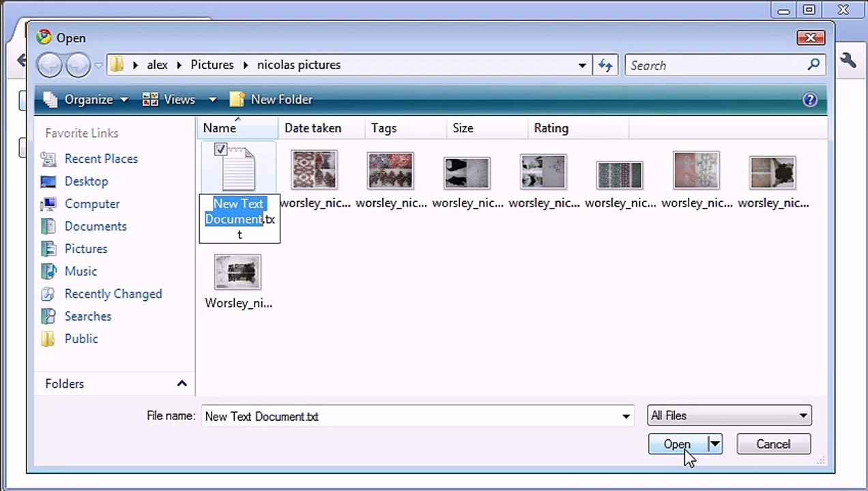The height and width of the screenshot is (491, 868).
Task: Sort by the Tags column header
Action: [x=405, y=128]
